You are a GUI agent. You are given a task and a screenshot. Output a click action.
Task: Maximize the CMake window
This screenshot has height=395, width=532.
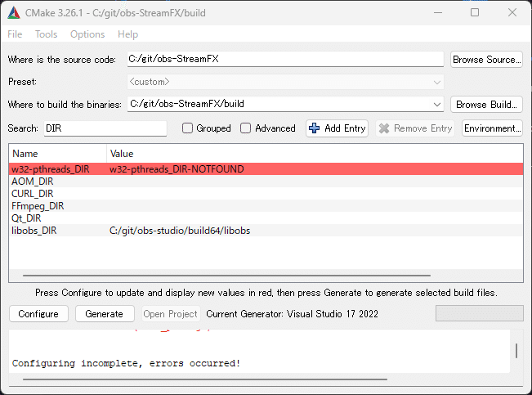[475, 12]
